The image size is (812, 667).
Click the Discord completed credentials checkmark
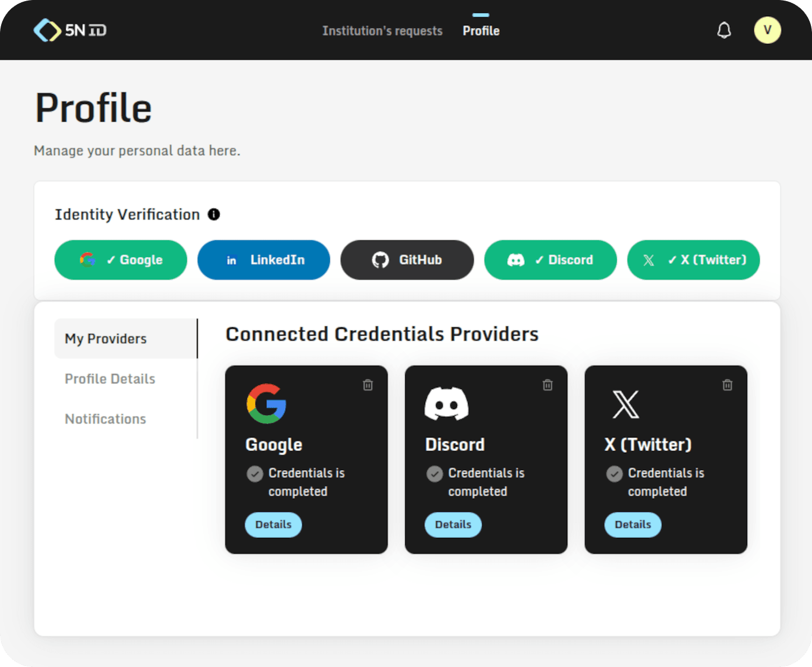coord(434,474)
